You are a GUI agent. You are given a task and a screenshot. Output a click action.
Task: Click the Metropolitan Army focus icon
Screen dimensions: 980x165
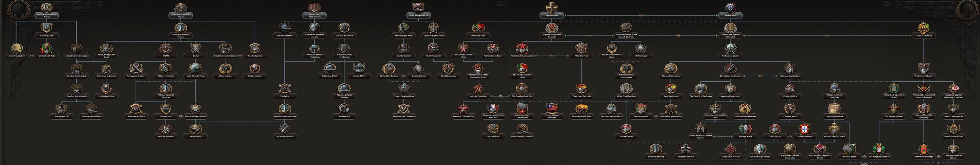click(x=403, y=28)
